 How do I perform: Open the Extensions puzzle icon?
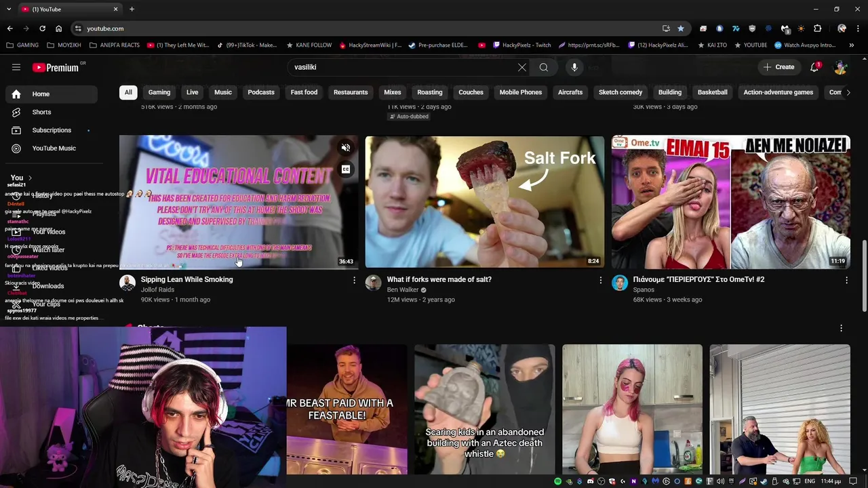[817, 28]
